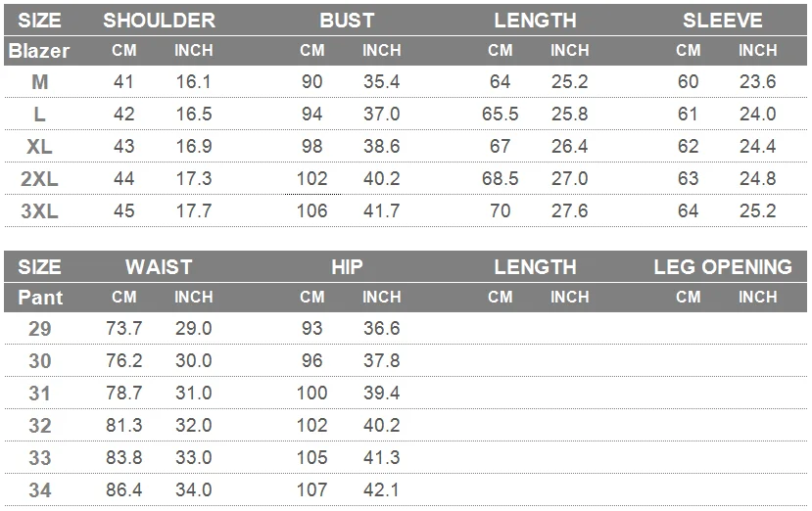Click pant size 34 row label
This screenshot has height=511, width=812.
40,489
